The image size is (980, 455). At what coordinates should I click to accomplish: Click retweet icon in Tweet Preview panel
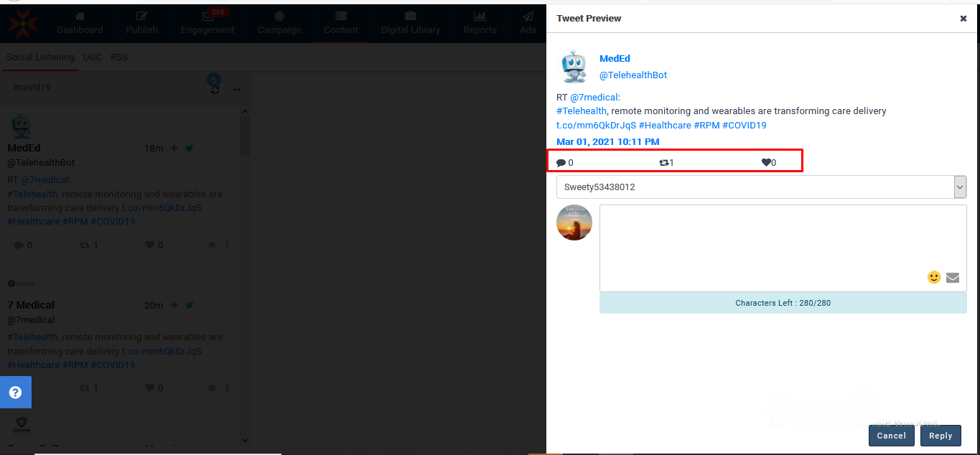tap(663, 163)
